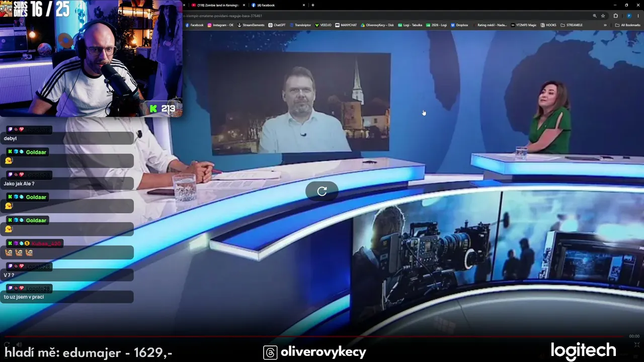Expand the STREAMELE bookmarks folder
This screenshot has width=644, height=362.
coord(572,25)
